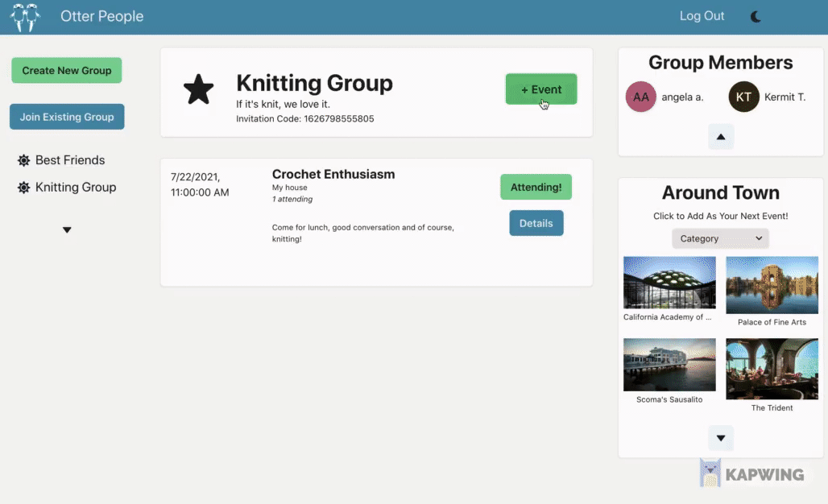Open the Best Friends group

coord(70,160)
